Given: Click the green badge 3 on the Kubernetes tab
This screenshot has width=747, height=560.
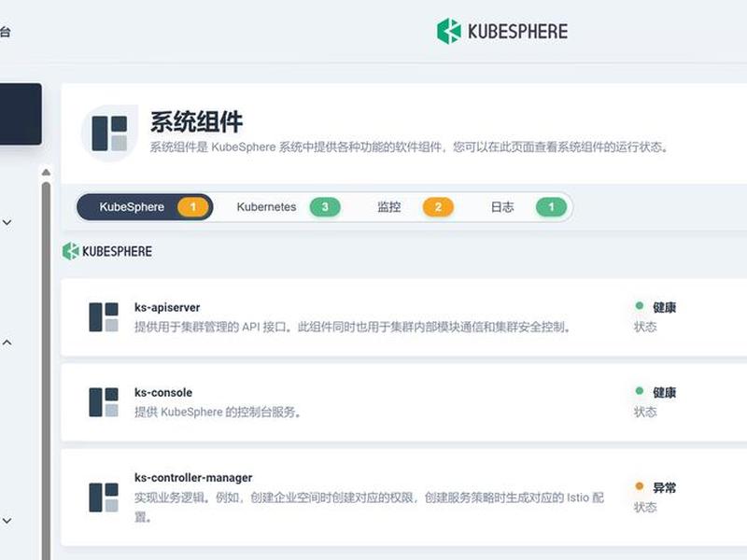Looking at the screenshot, I should [325, 207].
